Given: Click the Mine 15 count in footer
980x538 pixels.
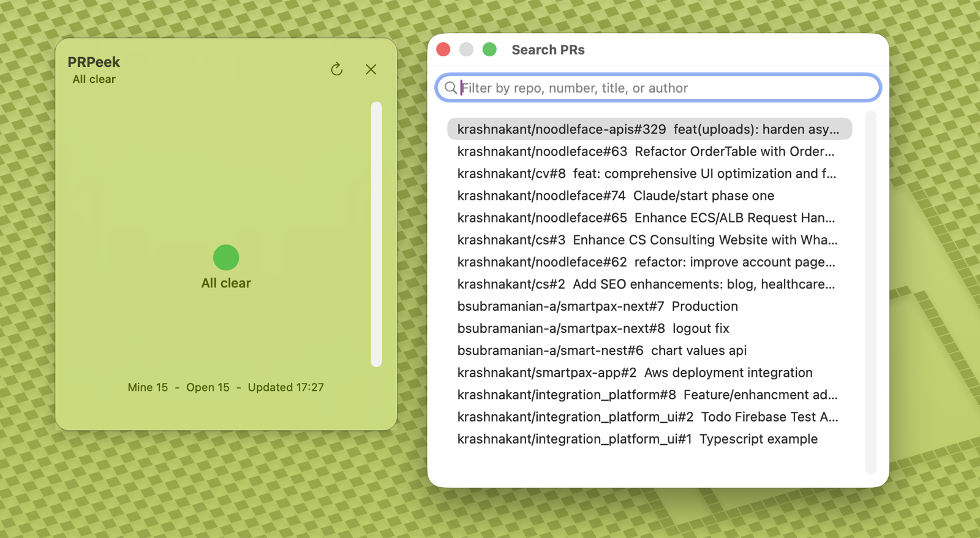Looking at the screenshot, I should pyautogui.click(x=148, y=387).
